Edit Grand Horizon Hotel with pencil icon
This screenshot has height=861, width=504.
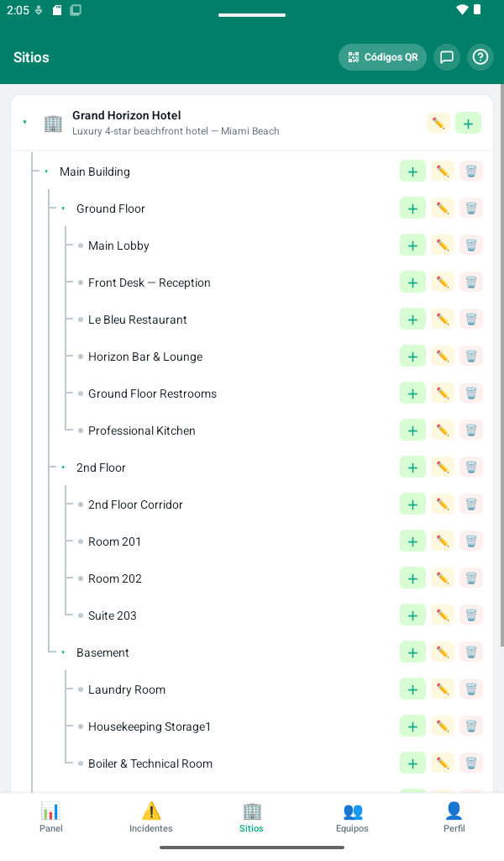[x=438, y=123]
